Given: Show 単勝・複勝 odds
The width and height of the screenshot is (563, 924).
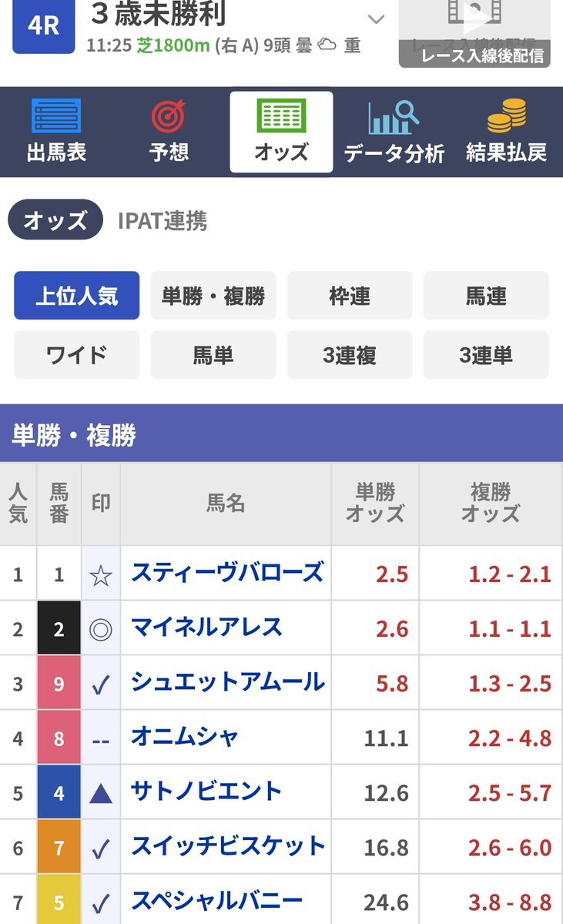Looking at the screenshot, I should tap(213, 296).
